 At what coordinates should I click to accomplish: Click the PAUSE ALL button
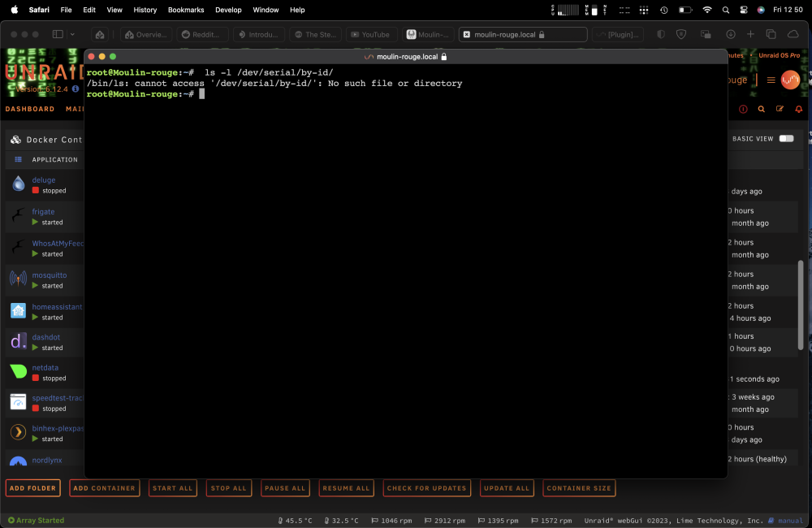(x=285, y=488)
